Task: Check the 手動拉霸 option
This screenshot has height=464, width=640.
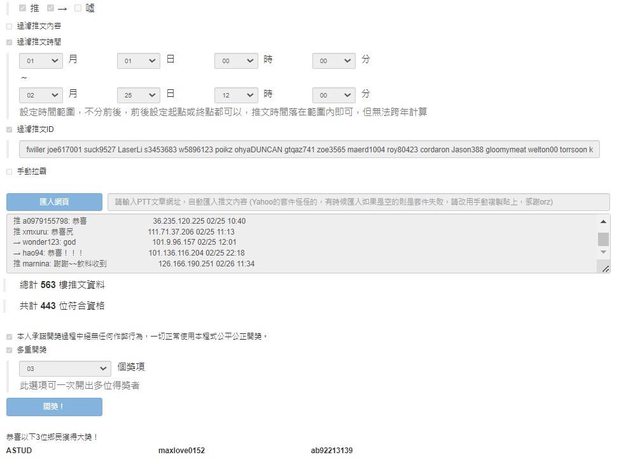Action: (10, 172)
